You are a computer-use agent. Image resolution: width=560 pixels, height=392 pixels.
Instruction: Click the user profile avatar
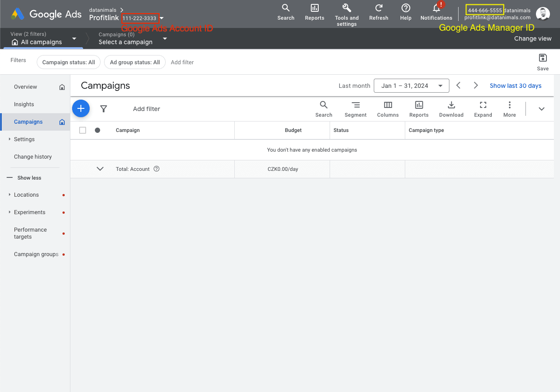pos(543,14)
